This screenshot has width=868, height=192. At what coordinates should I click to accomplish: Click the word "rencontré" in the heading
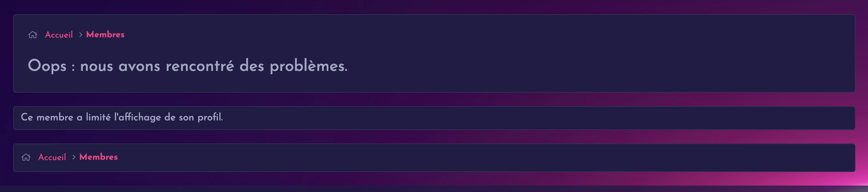pos(200,65)
